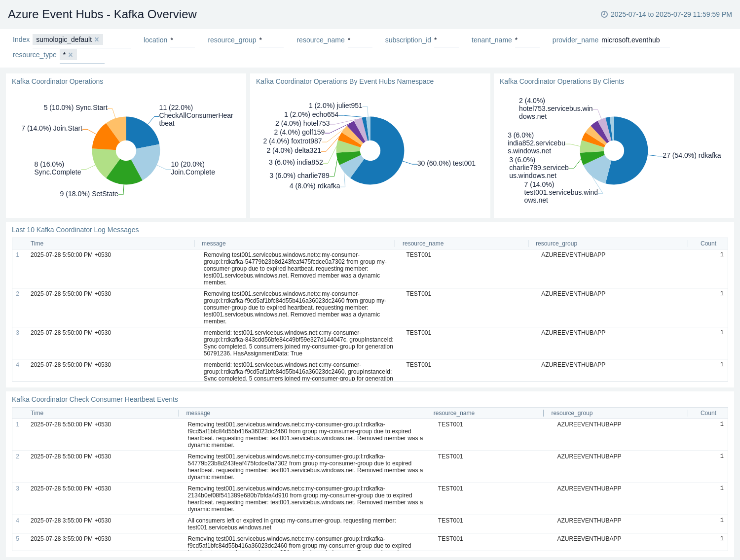Image resolution: width=740 pixels, height=560 pixels.
Task: Click the '1 (2.0%) juliet951' label
Action: point(335,105)
